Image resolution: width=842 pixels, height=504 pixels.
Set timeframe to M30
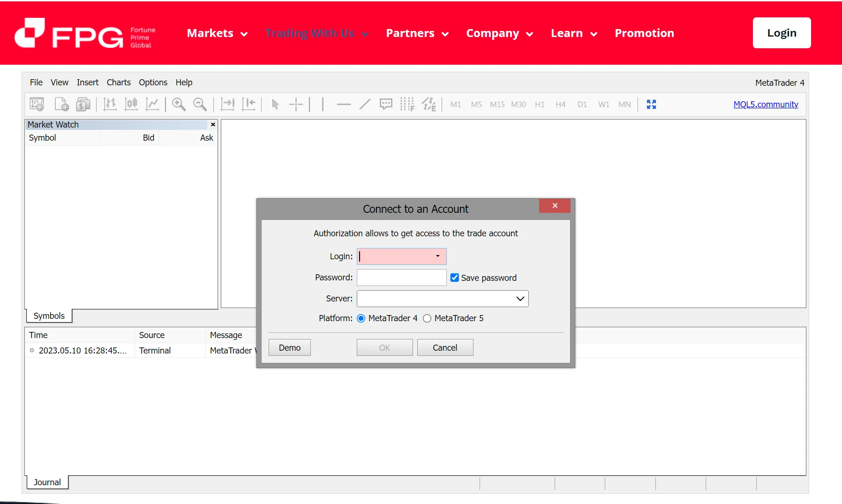519,105
